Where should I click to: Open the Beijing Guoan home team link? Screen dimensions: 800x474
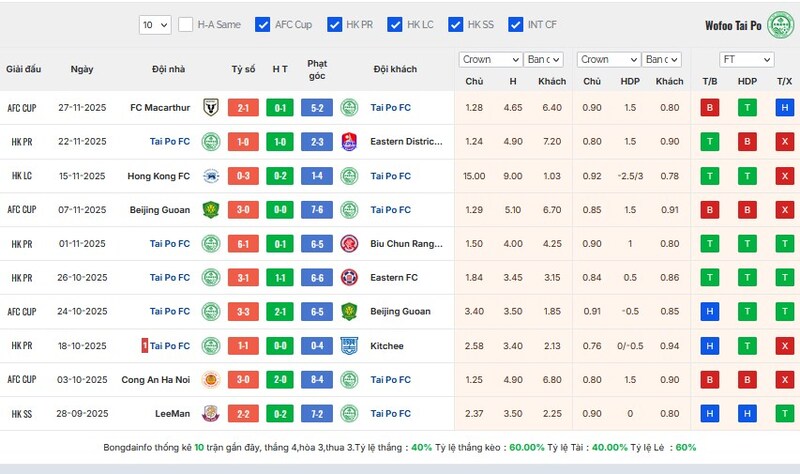(160, 210)
